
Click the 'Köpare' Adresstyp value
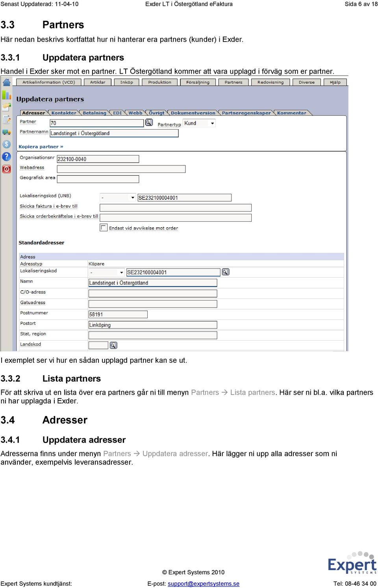(x=96, y=264)
